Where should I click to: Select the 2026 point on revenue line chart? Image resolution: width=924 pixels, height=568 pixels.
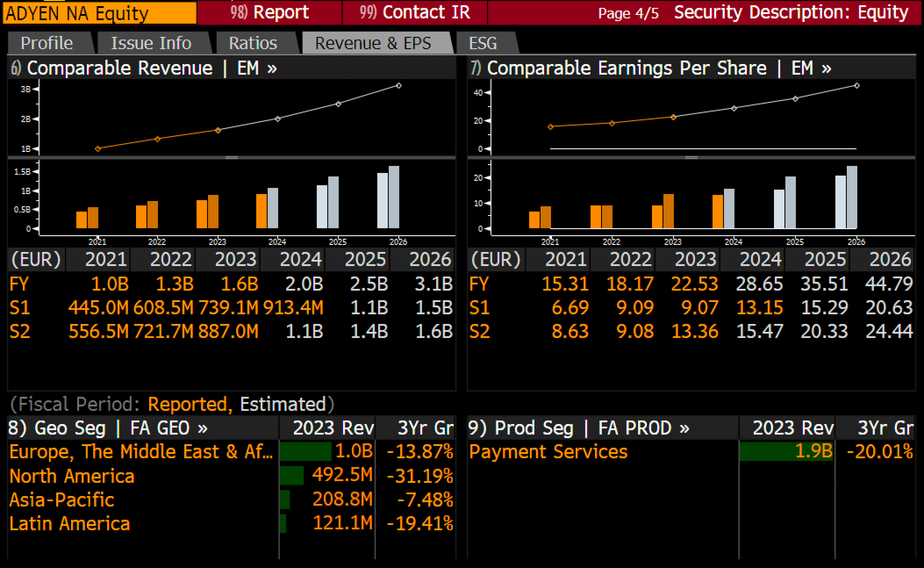[x=399, y=86]
